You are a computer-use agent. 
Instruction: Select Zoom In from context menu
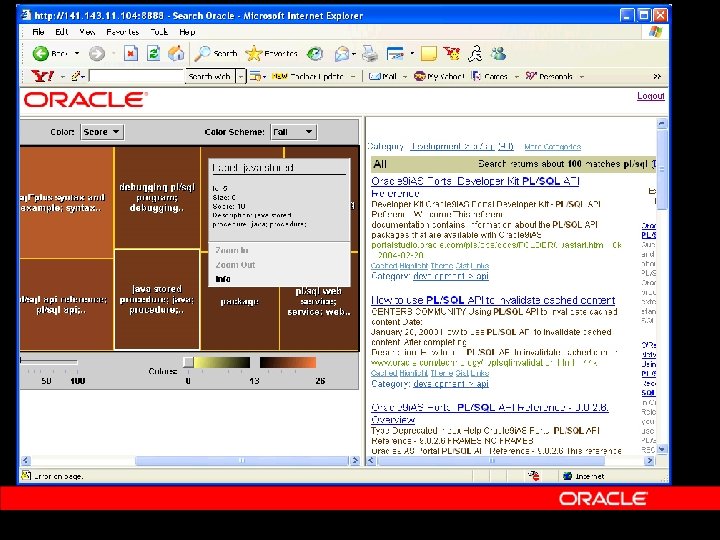pyautogui.click(x=232, y=250)
